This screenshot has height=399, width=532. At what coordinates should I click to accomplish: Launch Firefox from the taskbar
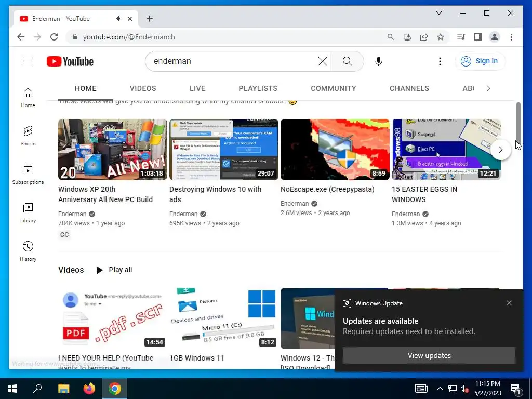point(89,389)
